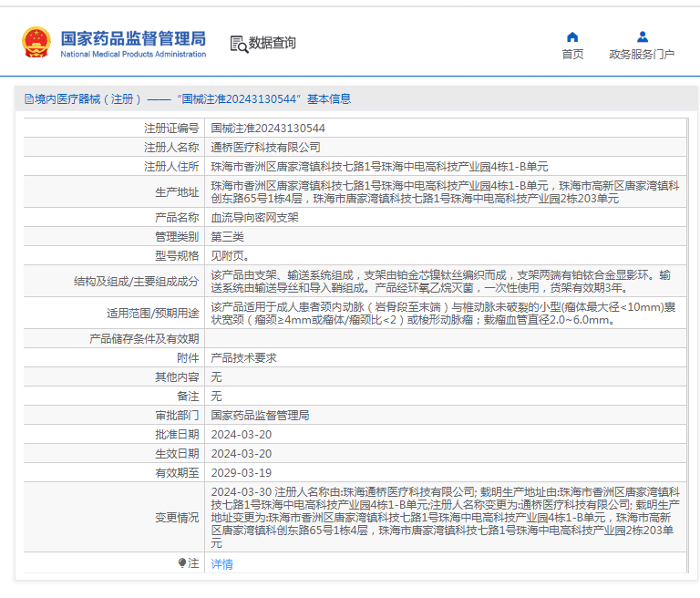Screen dimensions: 700x598
Task: Click National Medical Products Administration subtitle
Action: point(133,54)
